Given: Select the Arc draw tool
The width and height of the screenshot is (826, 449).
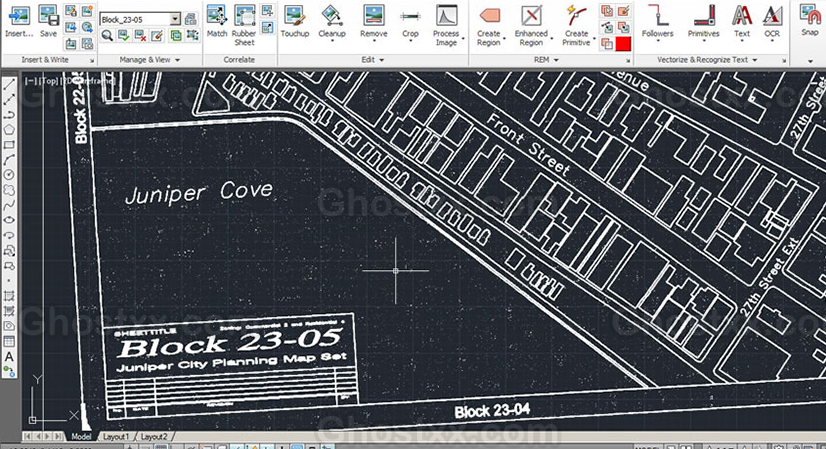Looking at the screenshot, I should coord(9,160).
